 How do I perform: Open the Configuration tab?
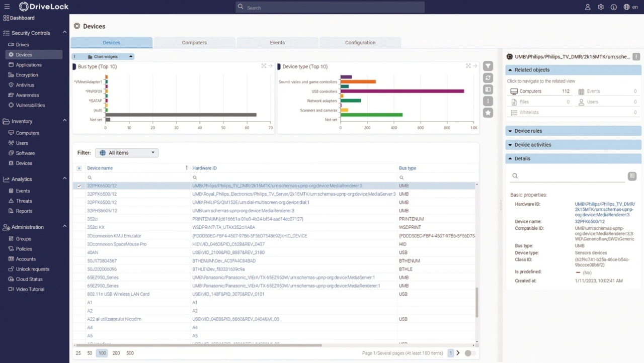(360, 43)
